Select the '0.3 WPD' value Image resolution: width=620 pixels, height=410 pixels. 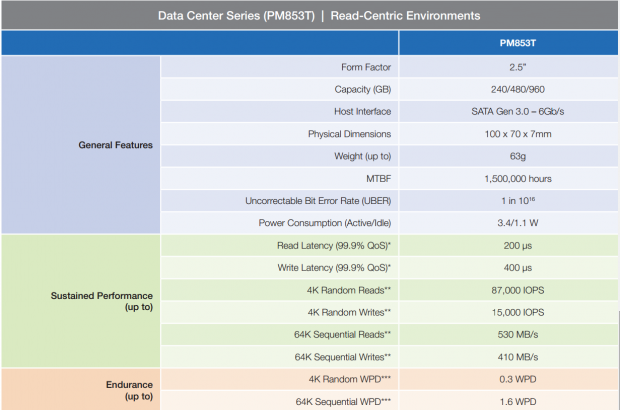coord(518,379)
